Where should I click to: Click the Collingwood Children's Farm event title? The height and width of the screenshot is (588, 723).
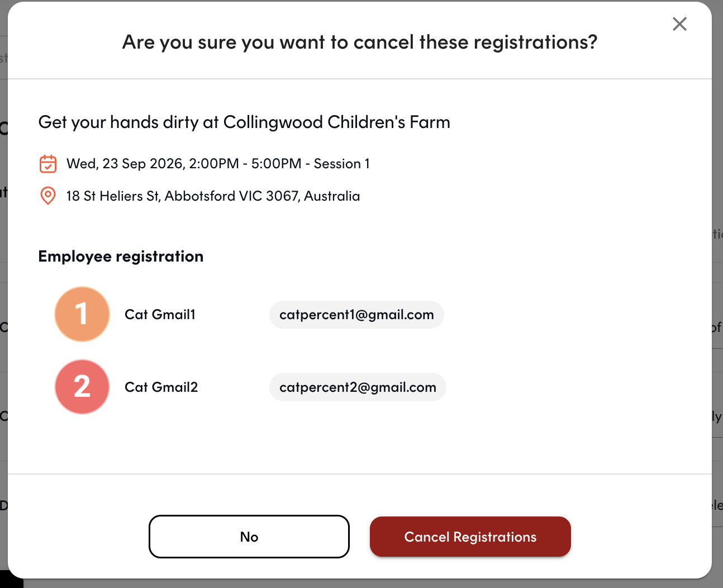point(244,122)
